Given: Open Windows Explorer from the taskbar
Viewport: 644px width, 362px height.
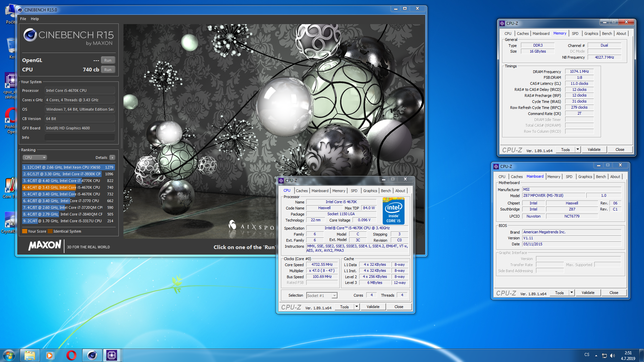Looking at the screenshot, I should (x=30, y=355).
